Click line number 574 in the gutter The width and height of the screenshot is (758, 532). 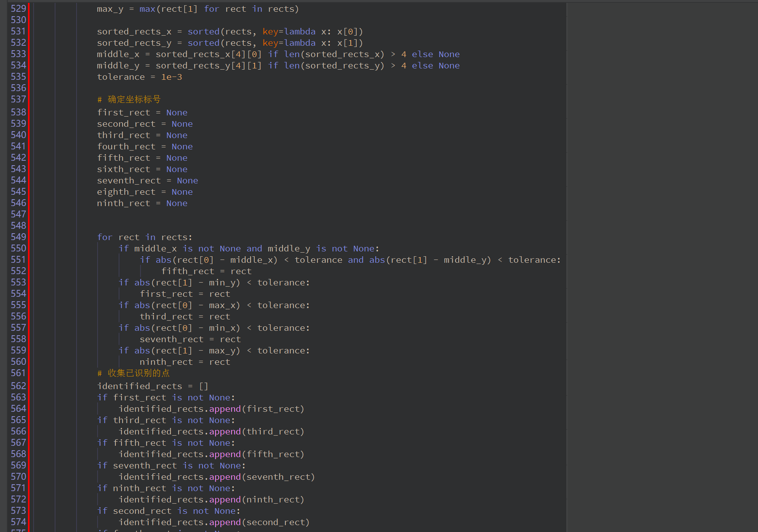click(x=18, y=522)
